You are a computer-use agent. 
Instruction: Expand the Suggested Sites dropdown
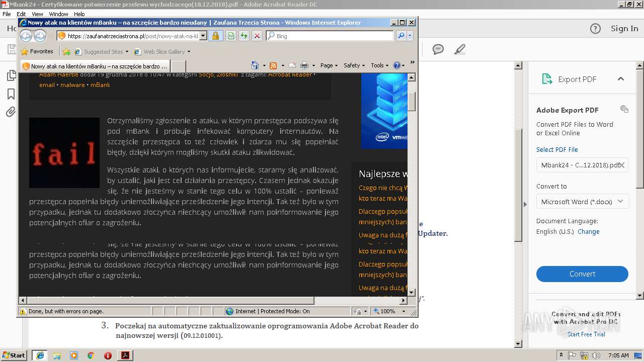[x=127, y=52]
